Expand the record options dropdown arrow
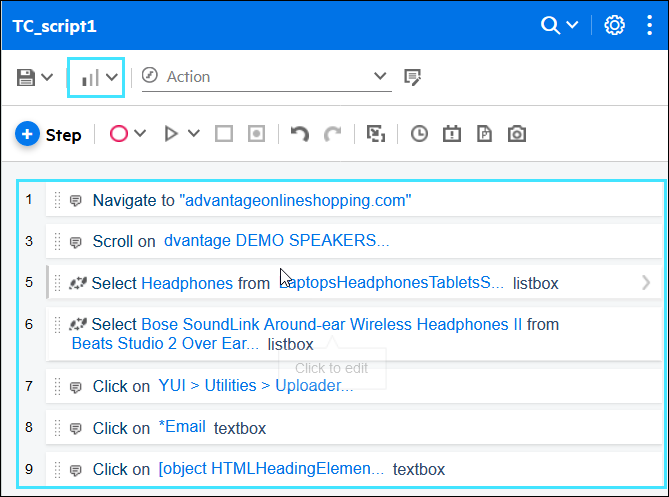This screenshot has height=497, width=669. [141, 134]
